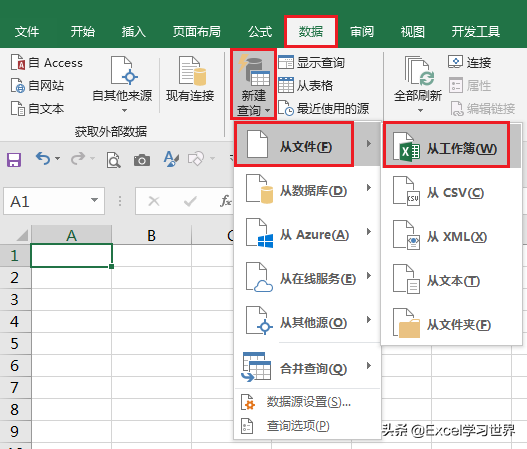Click the Insert Function fx button
The height and width of the screenshot is (449, 527).
pyautogui.click(x=226, y=201)
